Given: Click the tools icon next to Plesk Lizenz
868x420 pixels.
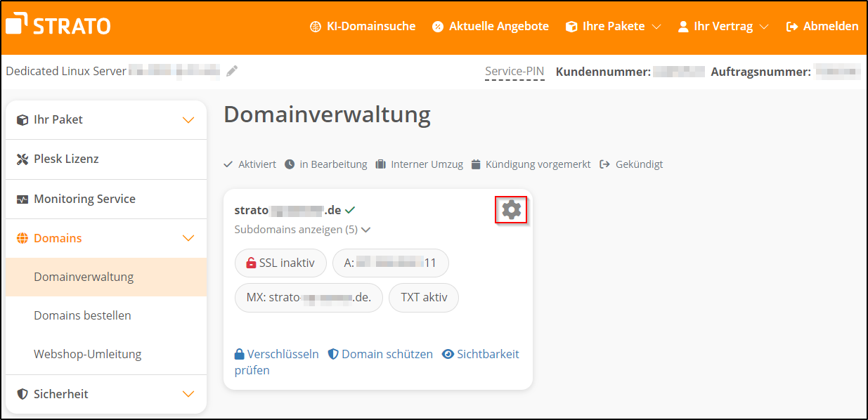Looking at the screenshot, I should pos(22,159).
